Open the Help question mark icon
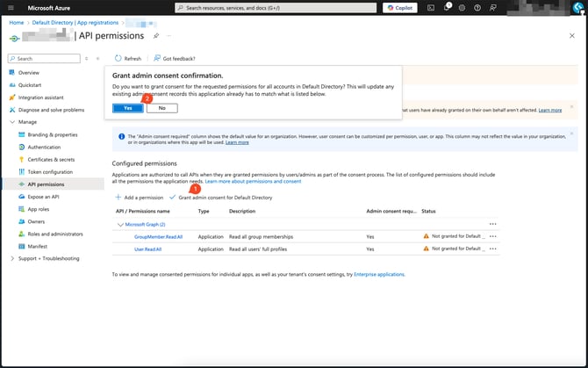 click(477, 8)
